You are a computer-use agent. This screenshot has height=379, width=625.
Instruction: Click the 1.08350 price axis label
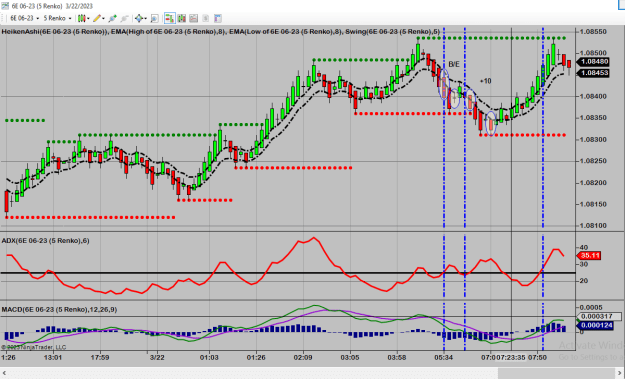tap(593, 118)
